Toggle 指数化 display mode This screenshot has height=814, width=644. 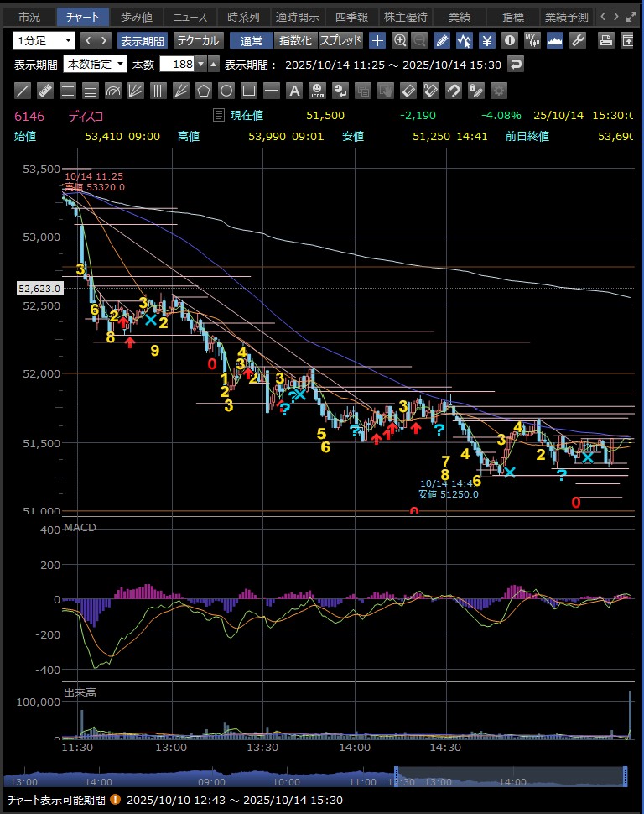(x=296, y=40)
